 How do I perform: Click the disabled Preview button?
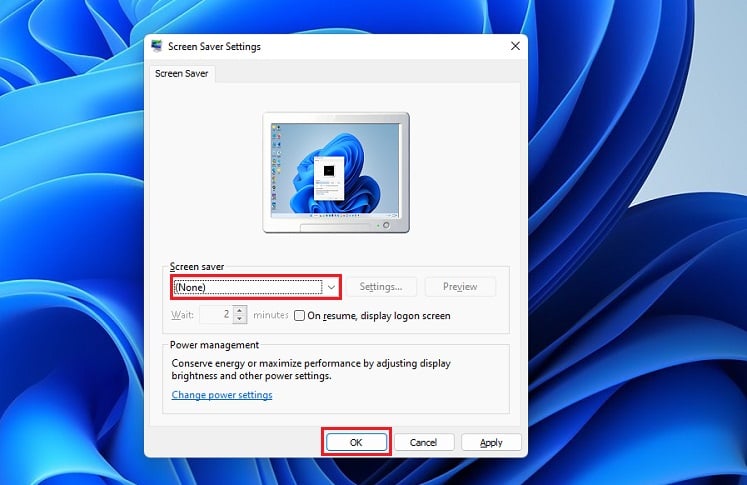coord(460,286)
